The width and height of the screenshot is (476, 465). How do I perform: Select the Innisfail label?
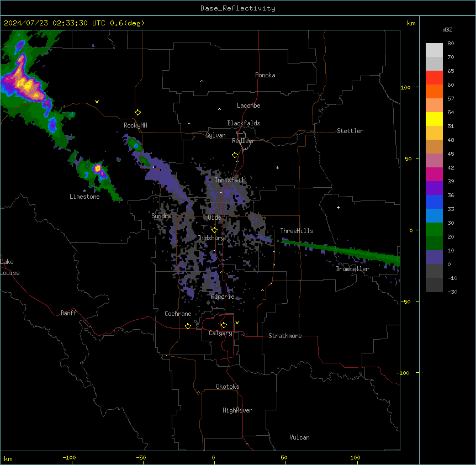coord(229,180)
